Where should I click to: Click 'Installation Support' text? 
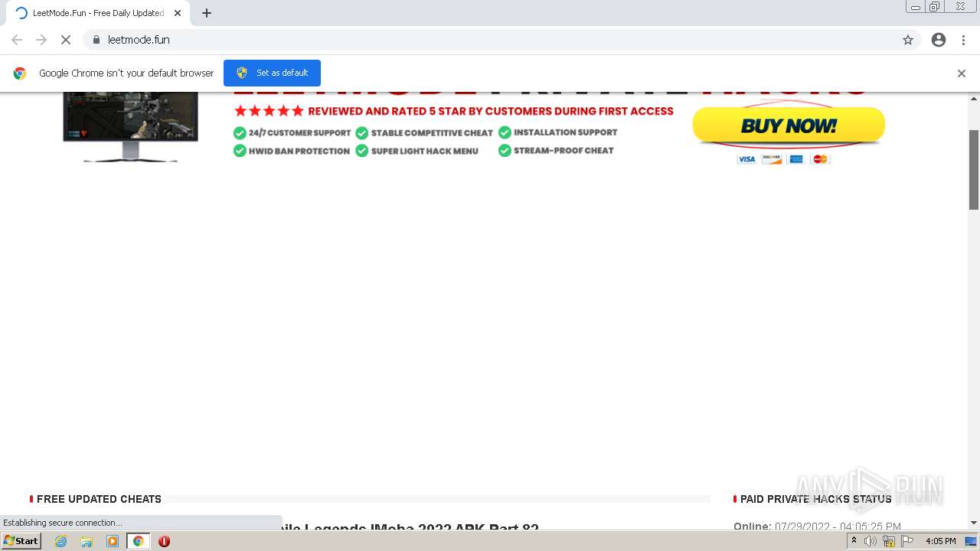[x=566, y=132]
